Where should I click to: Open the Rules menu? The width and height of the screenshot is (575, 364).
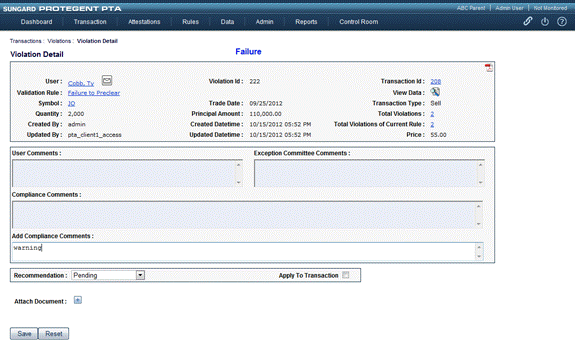[x=190, y=22]
